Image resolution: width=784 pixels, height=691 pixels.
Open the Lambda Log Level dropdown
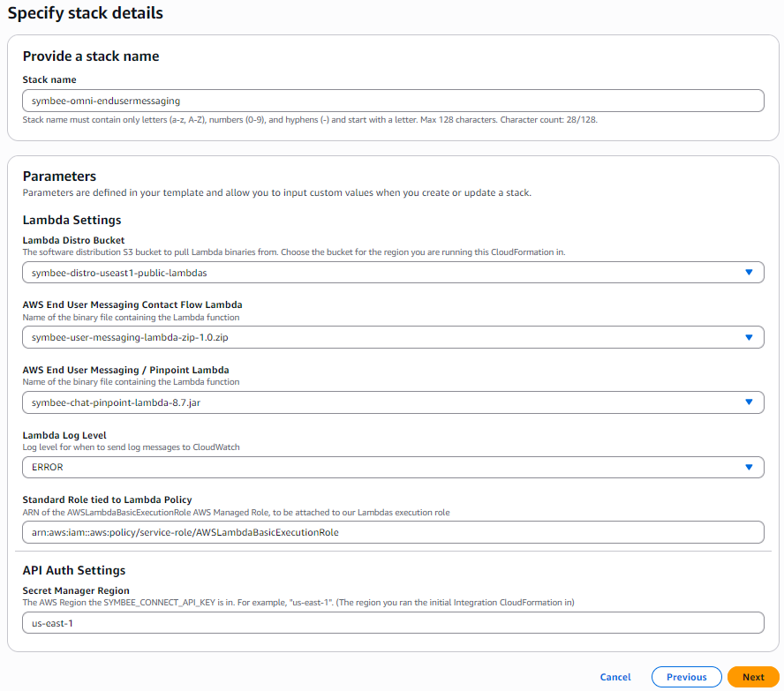click(x=393, y=467)
